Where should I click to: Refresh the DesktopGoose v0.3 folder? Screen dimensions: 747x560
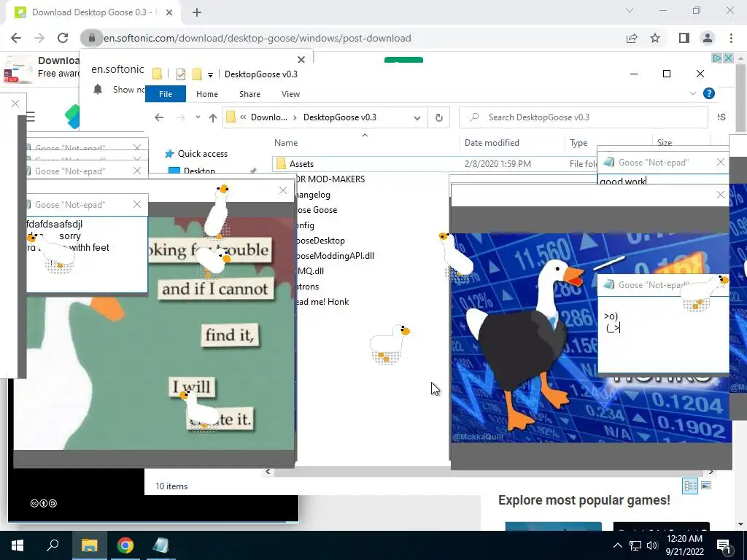pos(438,117)
